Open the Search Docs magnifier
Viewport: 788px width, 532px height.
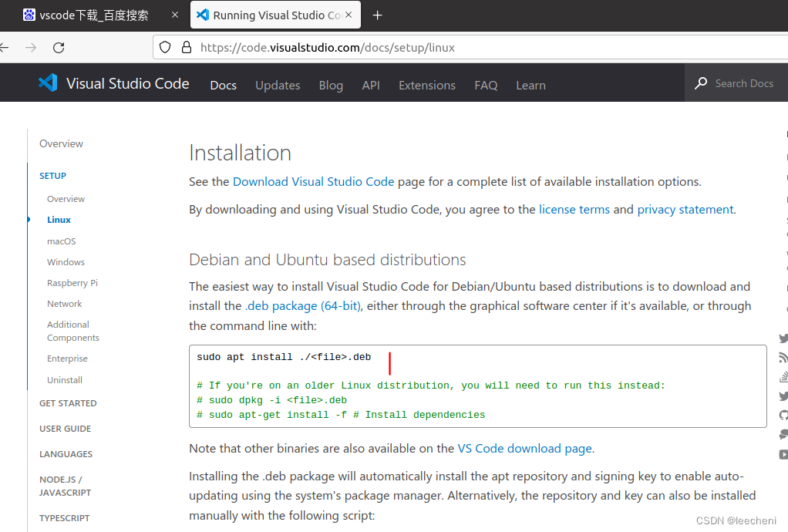(x=700, y=82)
